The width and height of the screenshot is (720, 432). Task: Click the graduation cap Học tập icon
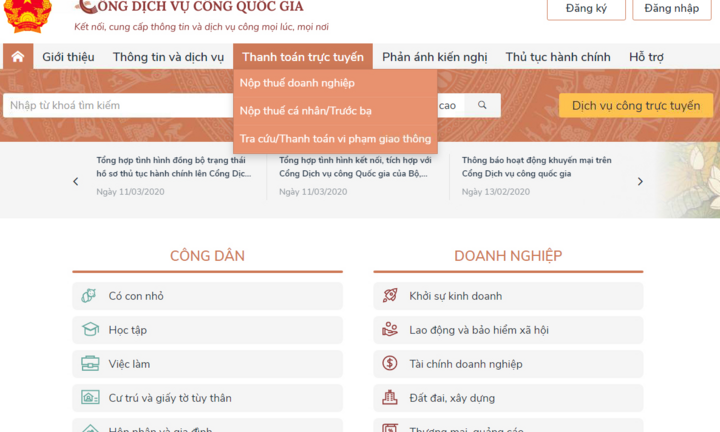[90, 329]
